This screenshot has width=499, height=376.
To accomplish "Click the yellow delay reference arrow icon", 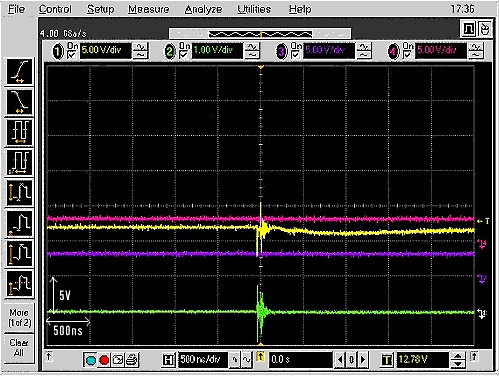I will [x=260, y=357].
